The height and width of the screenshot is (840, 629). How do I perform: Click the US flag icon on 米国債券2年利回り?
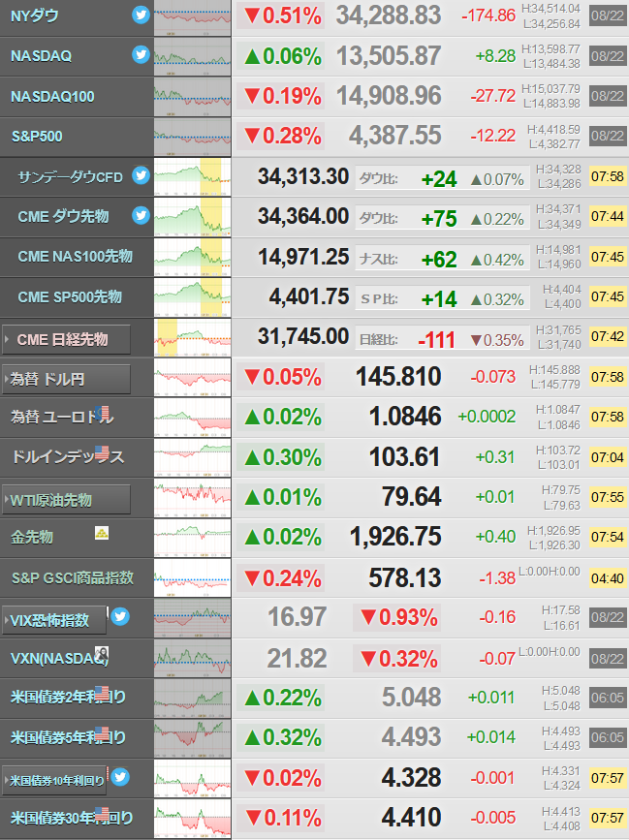pyautogui.click(x=102, y=693)
